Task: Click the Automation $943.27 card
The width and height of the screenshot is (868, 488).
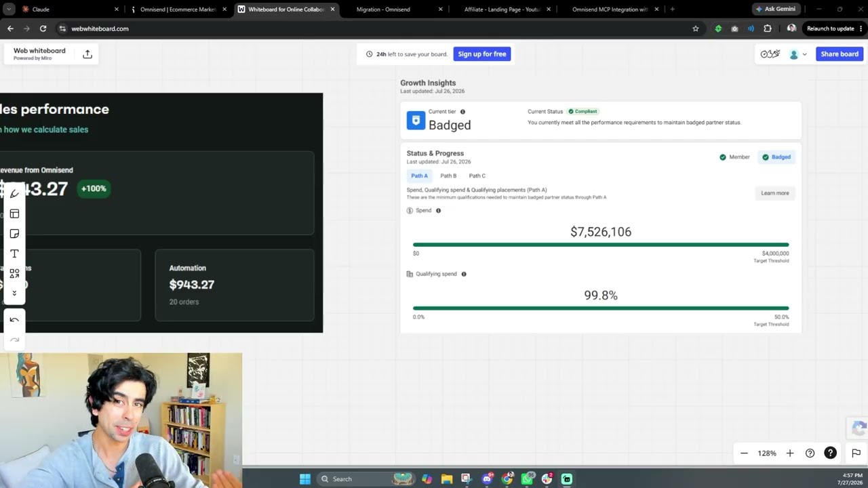Action: [235, 285]
